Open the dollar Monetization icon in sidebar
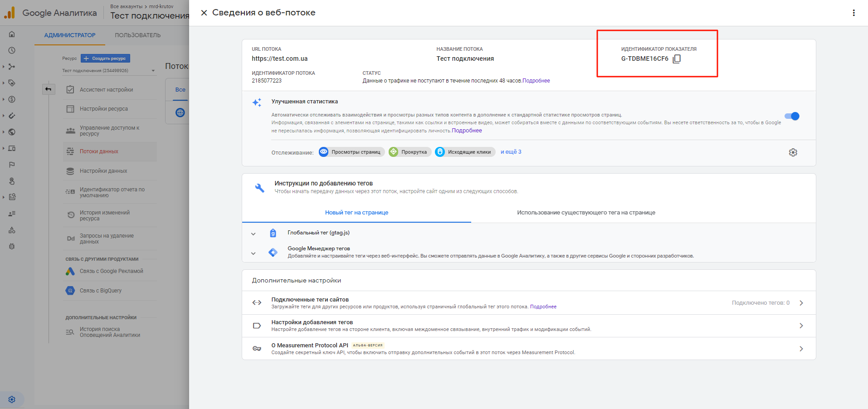This screenshot has width=868, height=409. tap(12, 99)
